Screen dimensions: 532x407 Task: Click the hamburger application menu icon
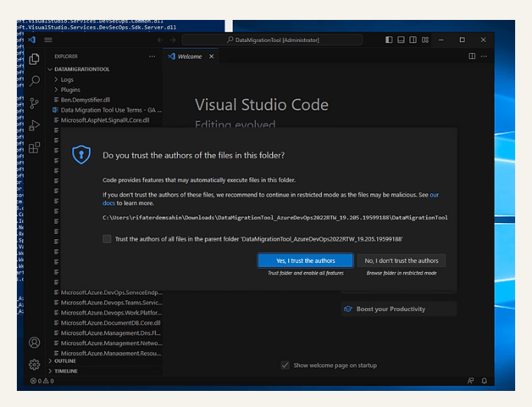click(x=48, y=40)
